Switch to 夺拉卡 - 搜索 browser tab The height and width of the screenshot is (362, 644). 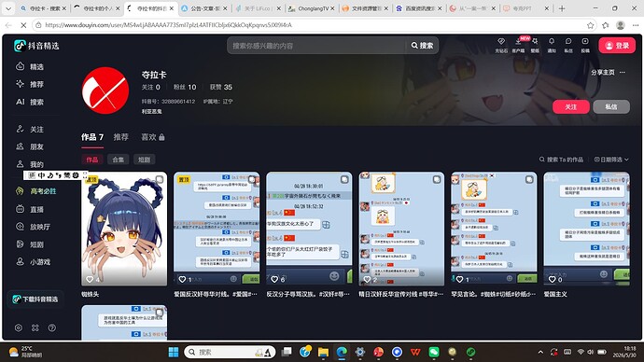[x=43, y=8]
